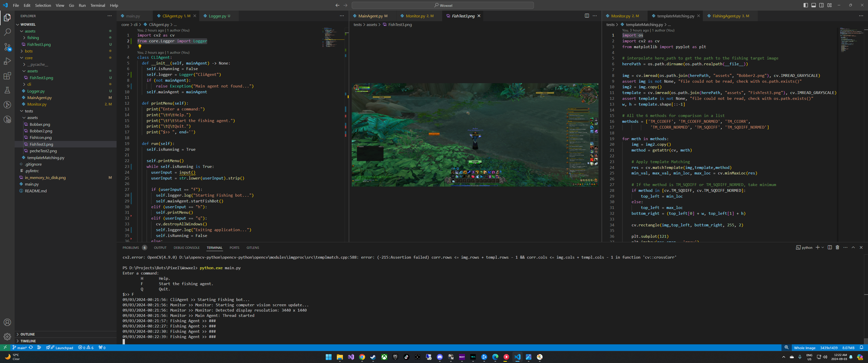Open the Manage settings gear icon
868x363 pixels.
click(x=7, y=336)
